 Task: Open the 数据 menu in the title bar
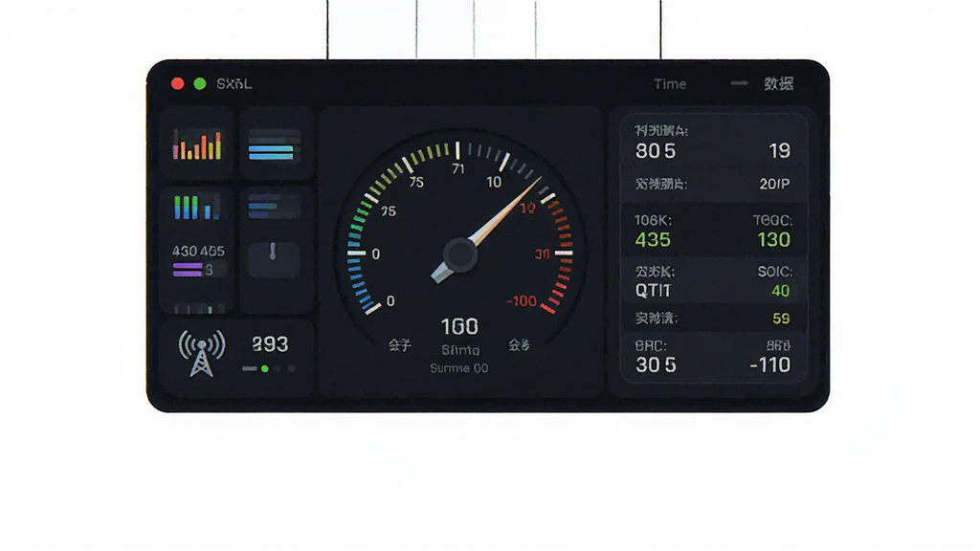point(779,84)
